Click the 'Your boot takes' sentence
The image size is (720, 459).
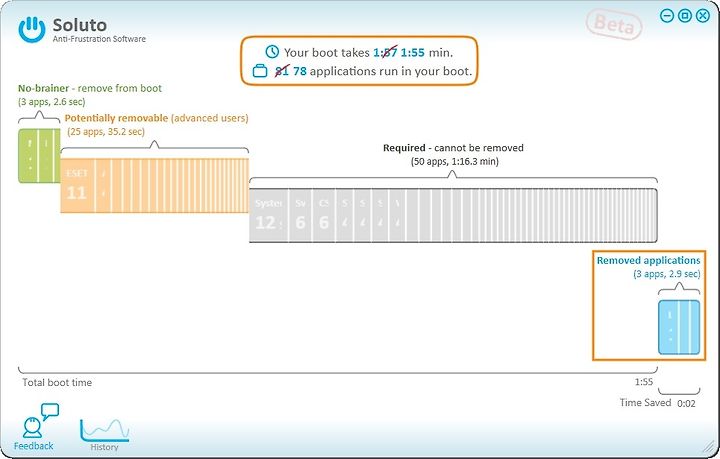368,52
